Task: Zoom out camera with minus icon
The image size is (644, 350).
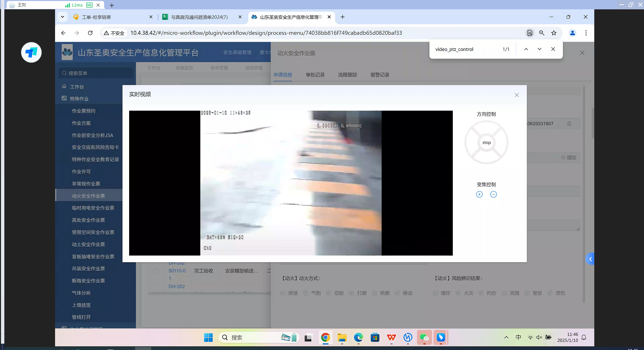Action: pyautogui.click(x=494, y=195)
